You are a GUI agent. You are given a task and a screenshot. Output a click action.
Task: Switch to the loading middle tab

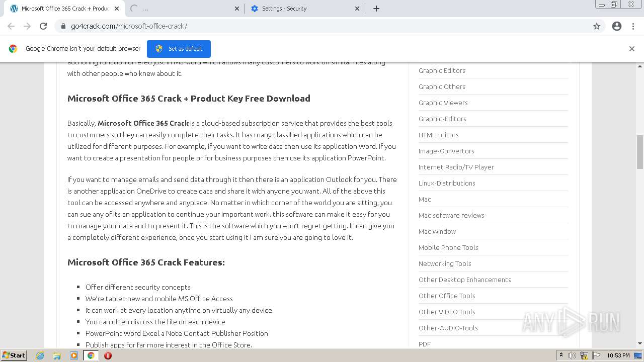coord(185,9)
